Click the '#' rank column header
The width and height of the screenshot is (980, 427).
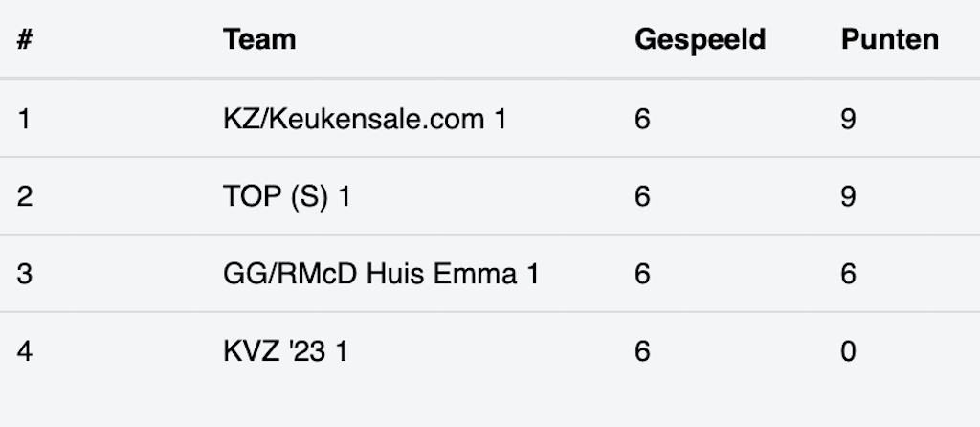[x=25, y=39]
